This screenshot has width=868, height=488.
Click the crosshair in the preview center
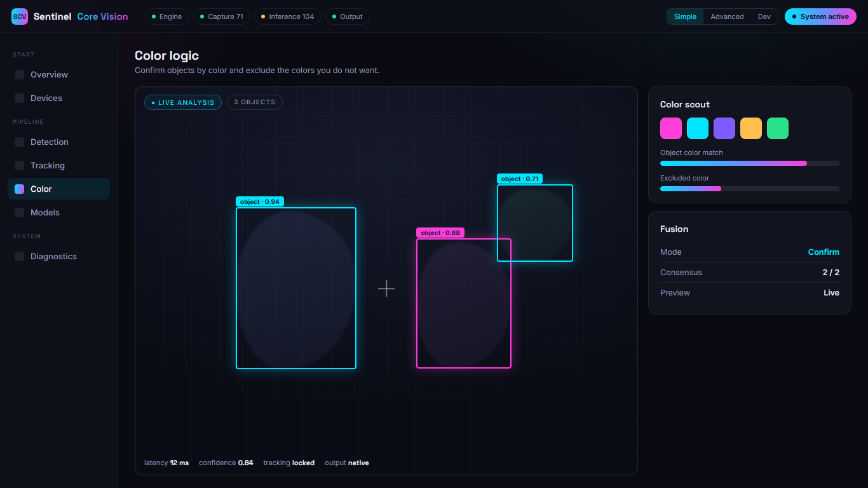pyautogui.click(x=386, y=288)
